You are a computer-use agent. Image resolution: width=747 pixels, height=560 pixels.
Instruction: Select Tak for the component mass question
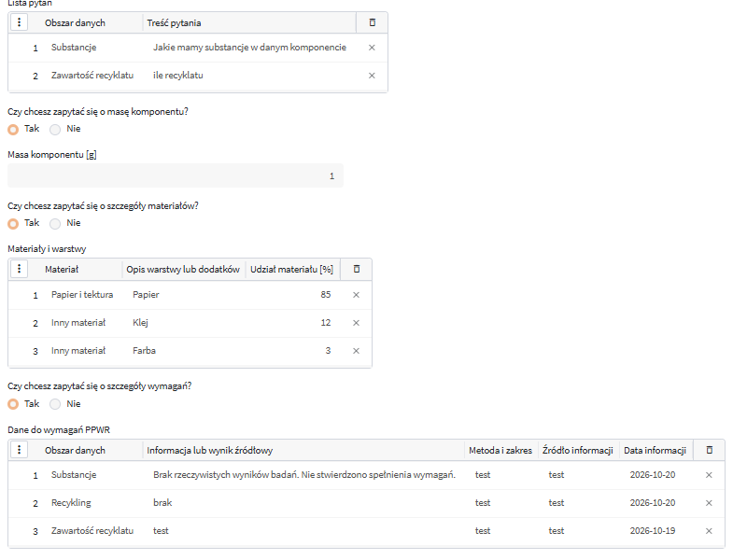pyautogui.click(x=13, y=129)
